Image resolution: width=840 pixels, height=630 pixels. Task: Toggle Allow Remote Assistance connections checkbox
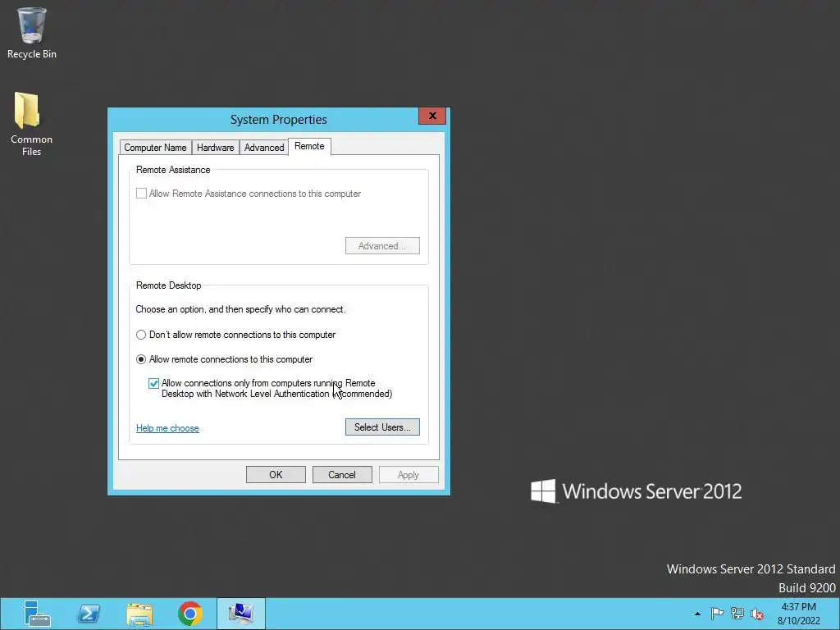point(141,194)
